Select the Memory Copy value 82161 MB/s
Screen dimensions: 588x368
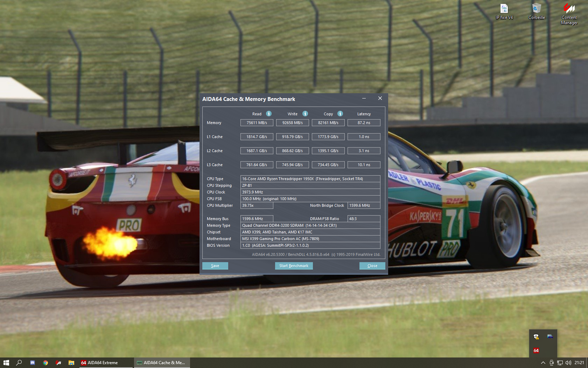pos(328,123)
